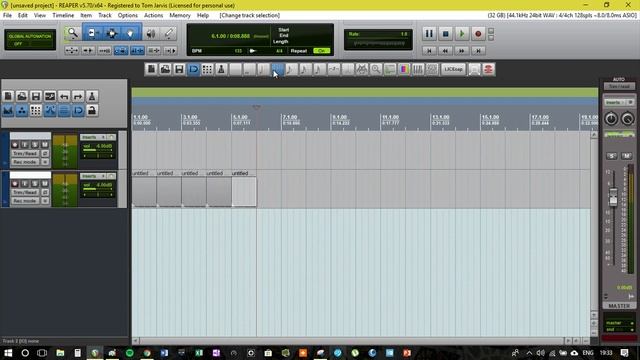Click the redo arrow icon
This screenshot has width=640, height=360.
(78, 96)
